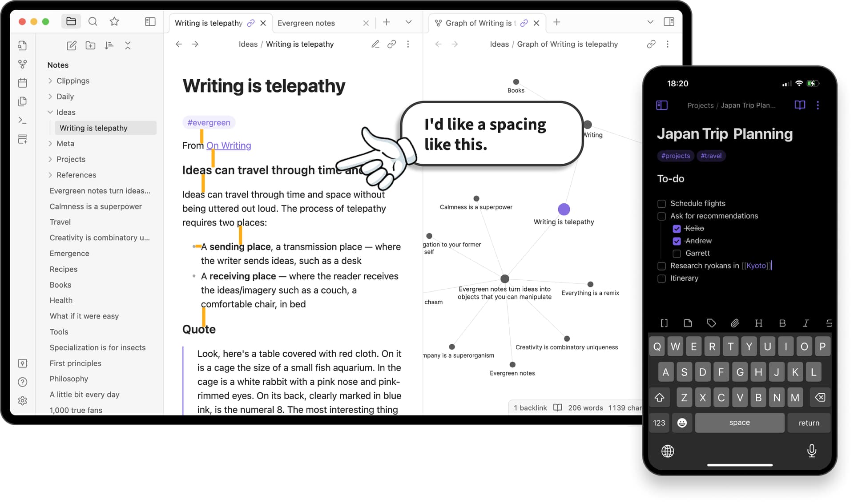Insert attachment paperclip on mobile toolbar
Screen dimensions: 854x504
tap(735, 323)
